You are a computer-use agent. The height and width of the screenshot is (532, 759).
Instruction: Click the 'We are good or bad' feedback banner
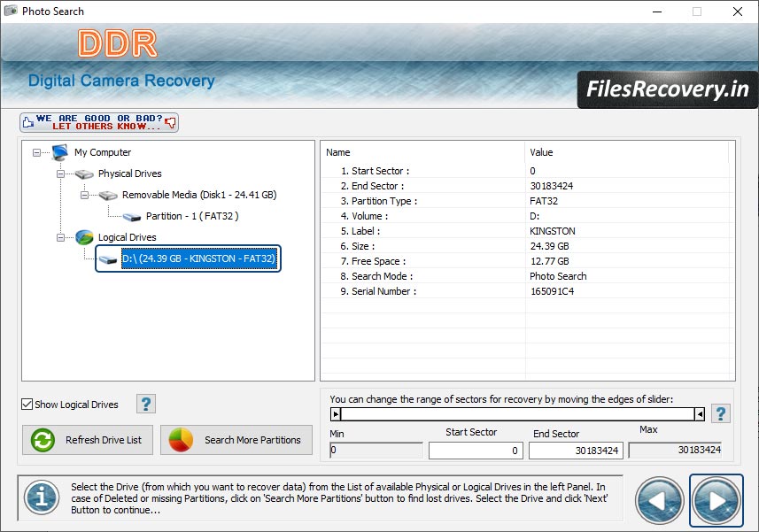(99, 122)
